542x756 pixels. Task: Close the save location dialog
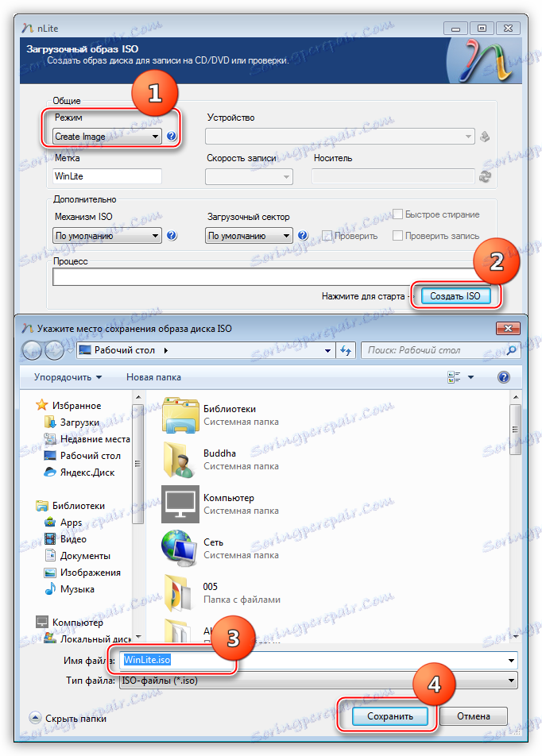click(508, 328)
